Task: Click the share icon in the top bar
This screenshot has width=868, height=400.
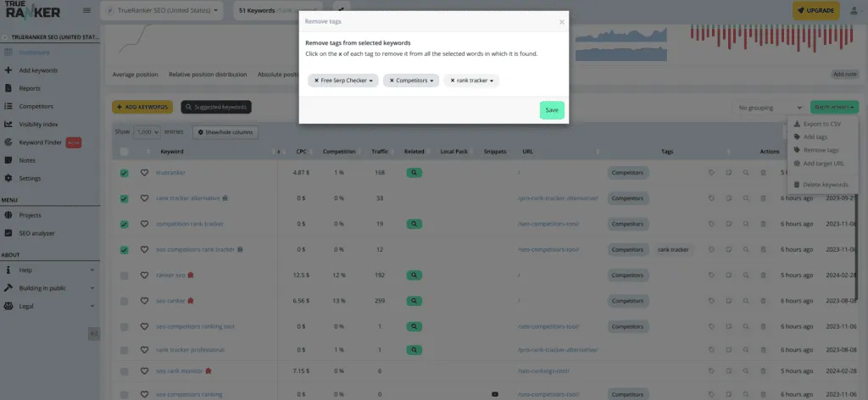Action: pos(342,10)
